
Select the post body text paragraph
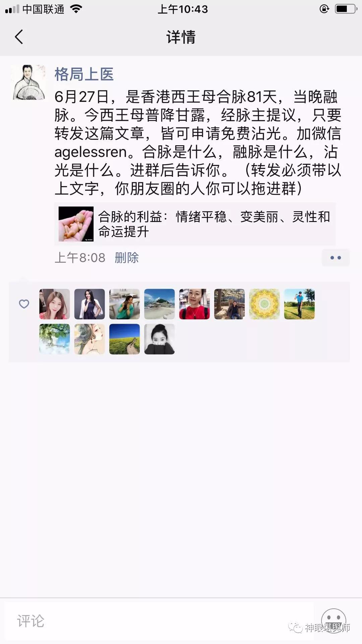click(x=198, y=143)
